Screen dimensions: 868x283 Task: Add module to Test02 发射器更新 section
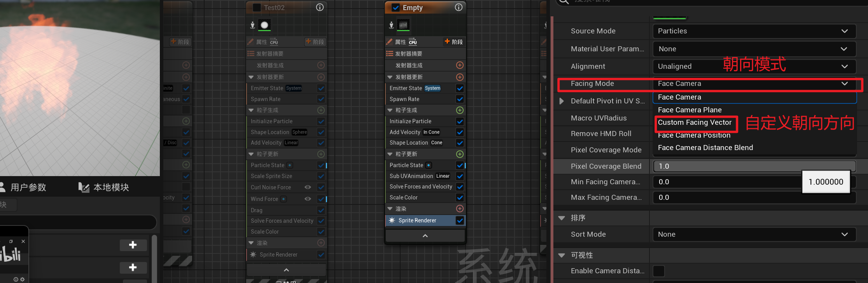tap(321, 77)
